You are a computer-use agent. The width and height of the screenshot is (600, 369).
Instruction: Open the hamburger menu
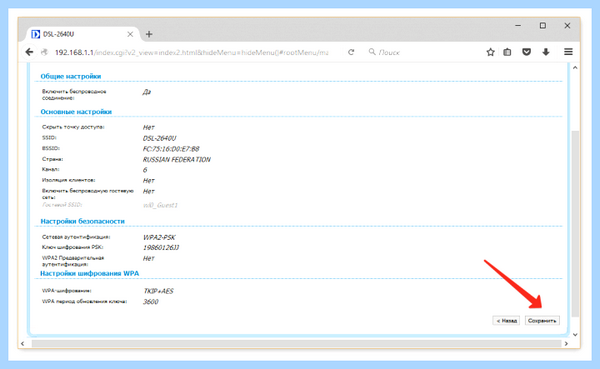click(x=568, y=52)
